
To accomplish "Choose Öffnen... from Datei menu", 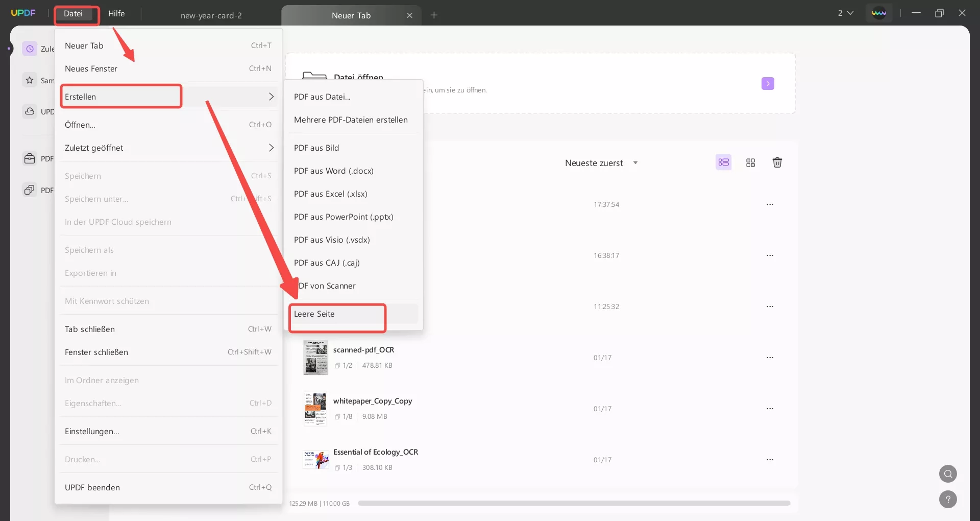I will coord(169,125).
